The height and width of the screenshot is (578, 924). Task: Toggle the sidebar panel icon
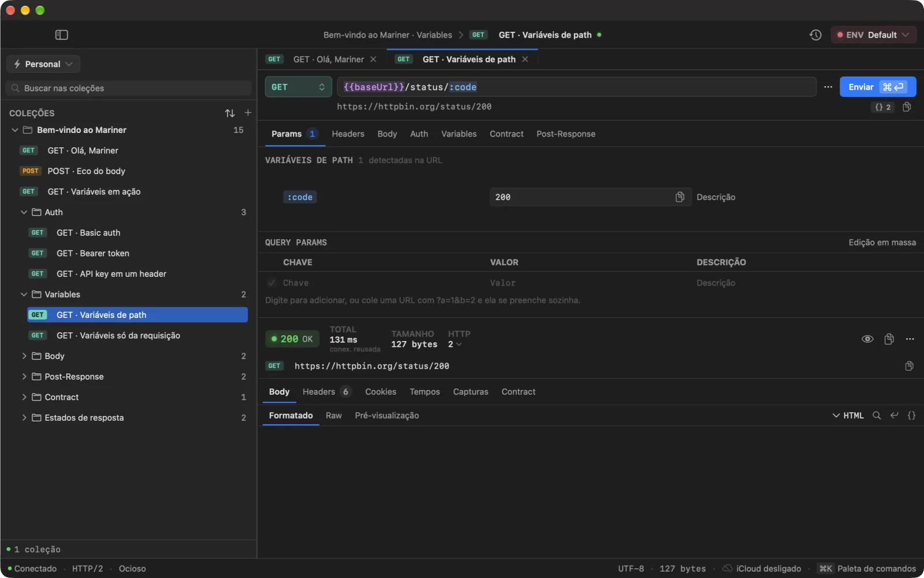pyautogui.click(x=62, y=35)
